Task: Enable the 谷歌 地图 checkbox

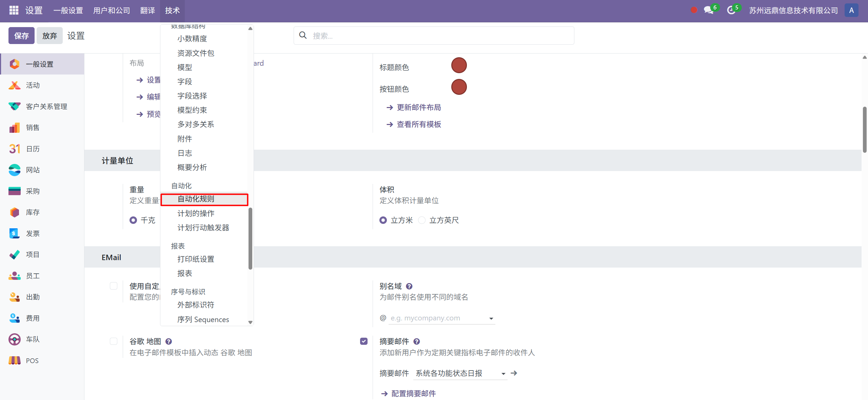Action: (x=114, y=341)
